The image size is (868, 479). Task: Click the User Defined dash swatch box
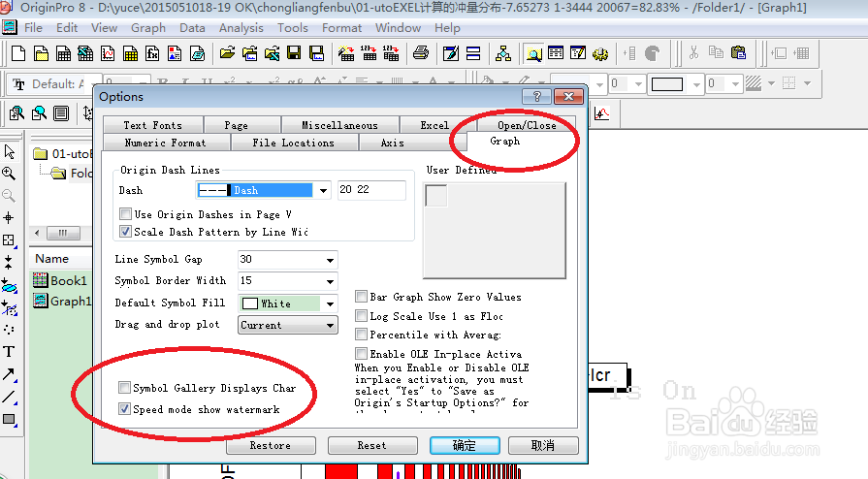436,196
